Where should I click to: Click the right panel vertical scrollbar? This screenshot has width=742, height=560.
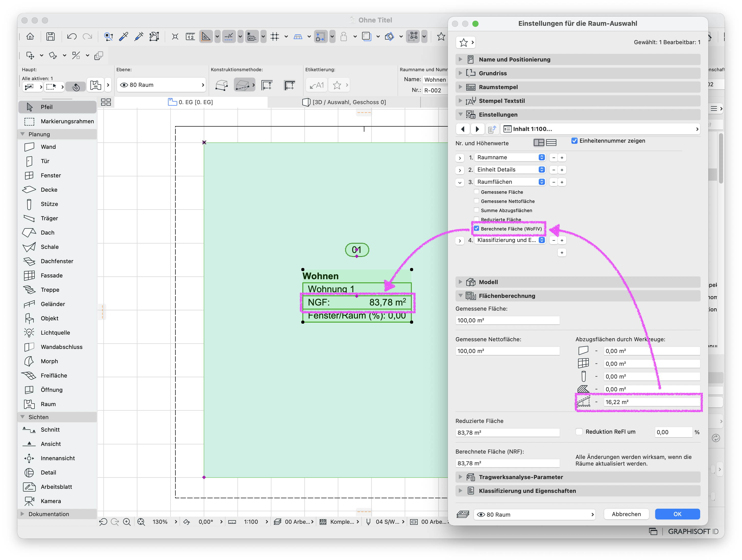(x=721, y=158)
